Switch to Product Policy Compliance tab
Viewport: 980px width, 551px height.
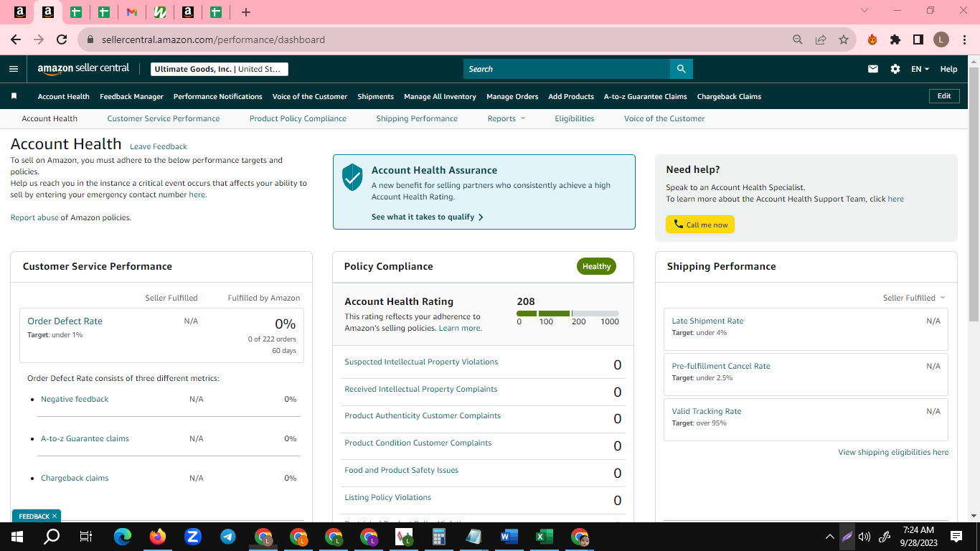298,118
